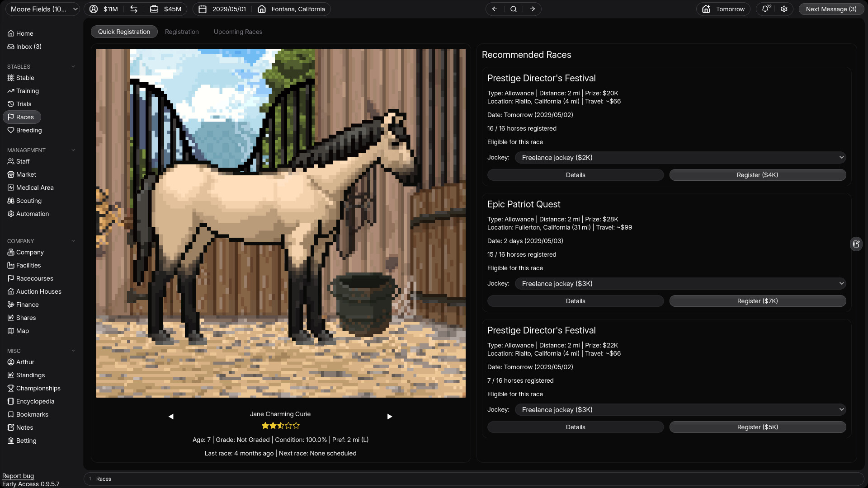This screenshot has width=868, height=488.
Task: Switch to the Registration tab
Action: pyautogui.click(x=182, y=32)
